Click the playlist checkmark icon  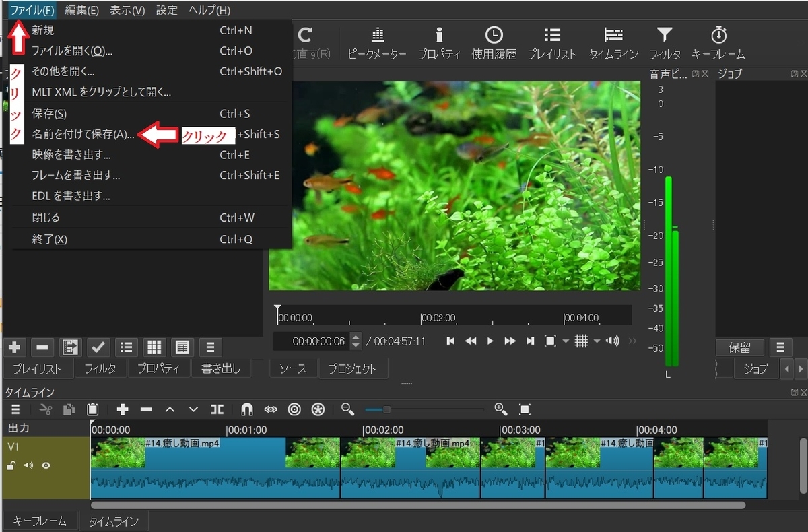point(98,347)
